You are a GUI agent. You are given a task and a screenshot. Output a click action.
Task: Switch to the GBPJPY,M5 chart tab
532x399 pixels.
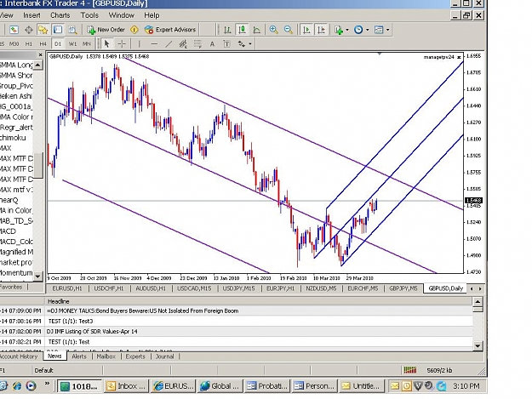coord(403,288)
